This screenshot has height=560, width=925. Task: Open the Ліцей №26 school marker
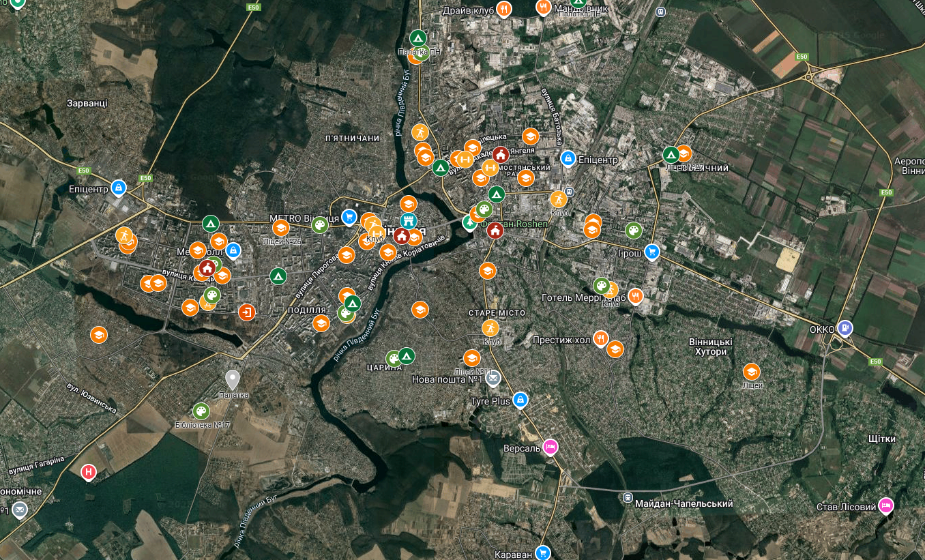tap(280, 229)
